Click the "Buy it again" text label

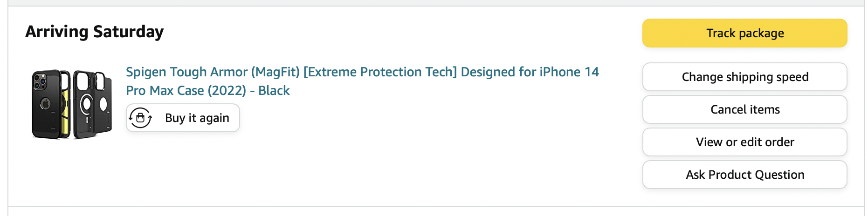[197, 118]
